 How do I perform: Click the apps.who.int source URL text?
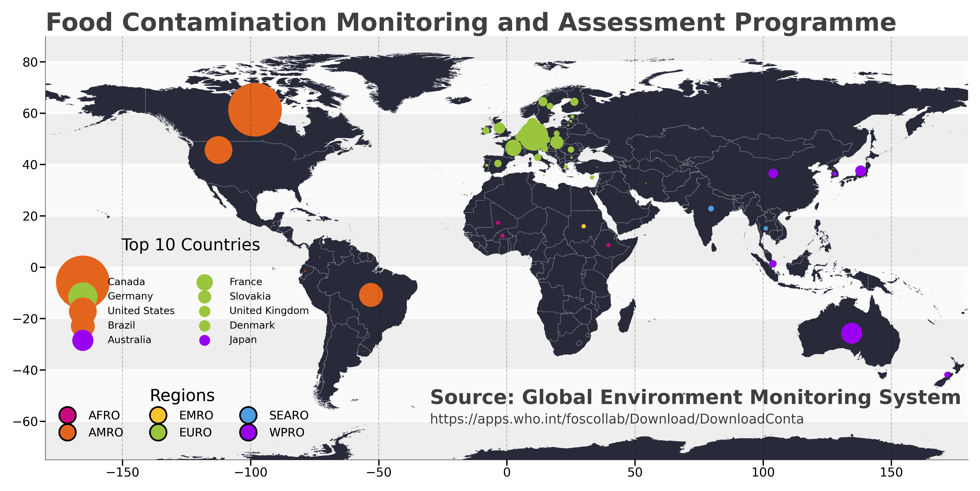point(617,419)
